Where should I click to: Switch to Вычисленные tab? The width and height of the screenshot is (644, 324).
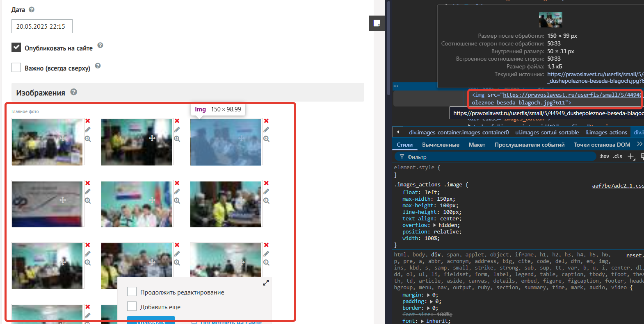pos(441,145)
